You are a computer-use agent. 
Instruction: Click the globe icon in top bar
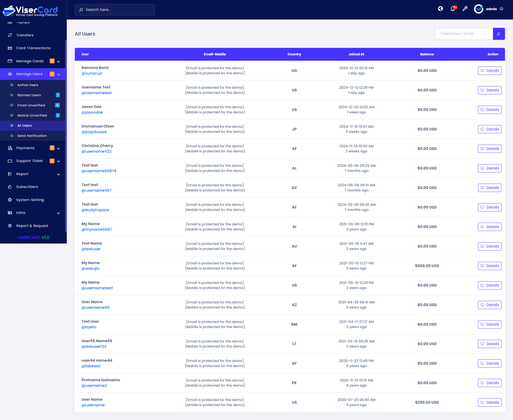(440, 9)
